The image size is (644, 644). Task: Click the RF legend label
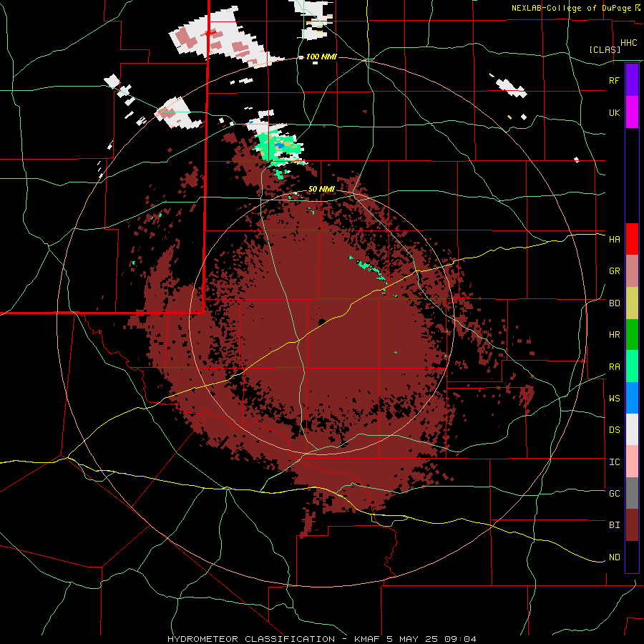click(x=614, y=80)
